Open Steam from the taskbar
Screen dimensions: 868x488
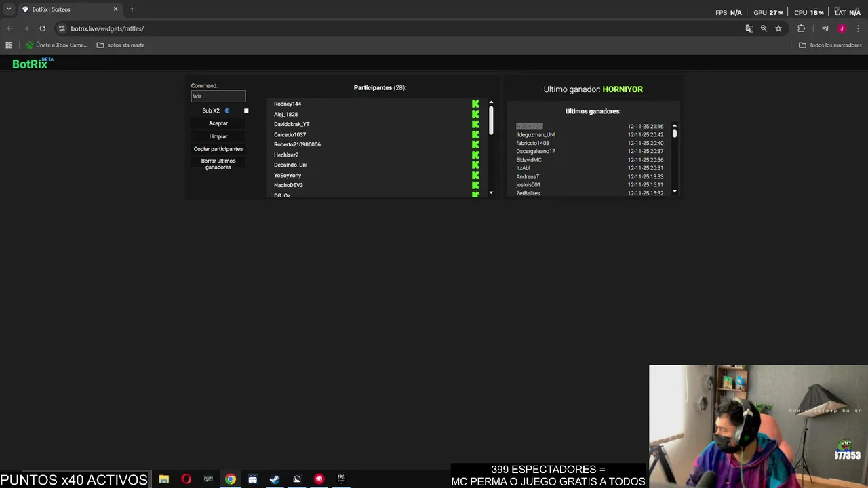[275, 479]
